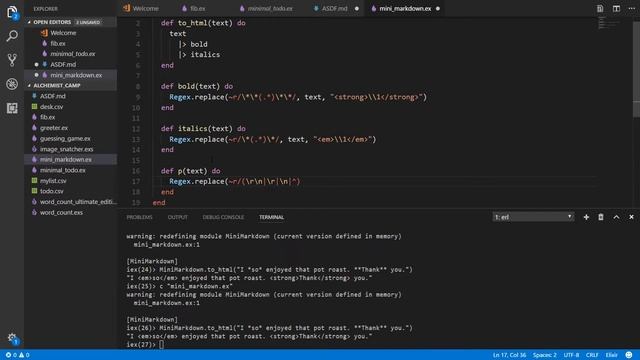The width and height of the screenshot is (640, 360).
Task: Open the Extensions view
Action: [x=12, y=108]
